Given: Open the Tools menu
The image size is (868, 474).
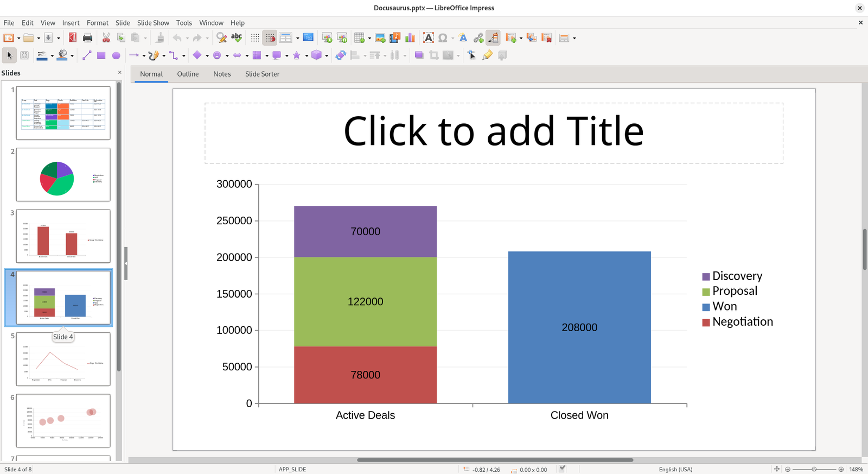Looking at the screenshot, I should point(184,23).
